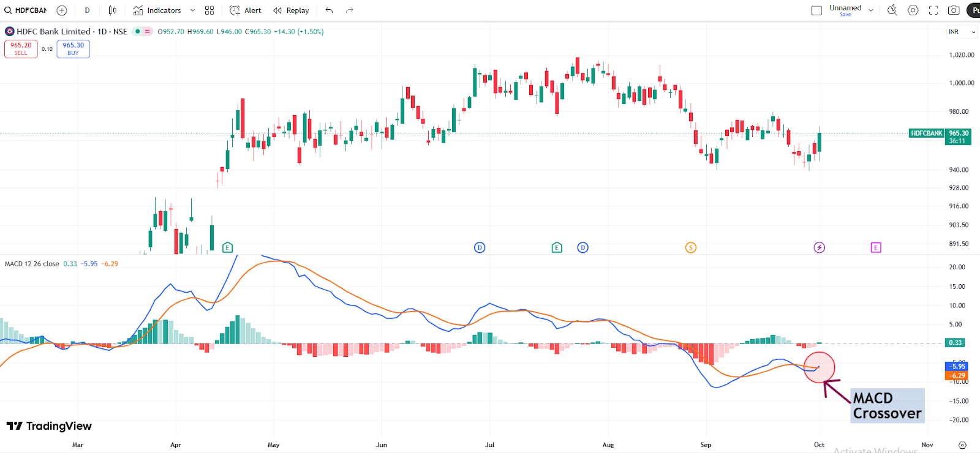The image size is (980, 453).
Task: Expand the Indicators favorites dropdown arrow
Action: coord(192,10)
